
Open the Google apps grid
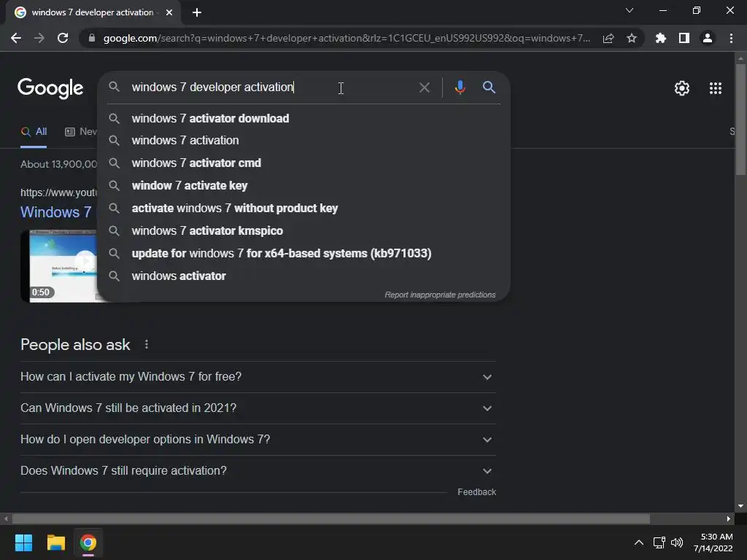coord(715,88)
